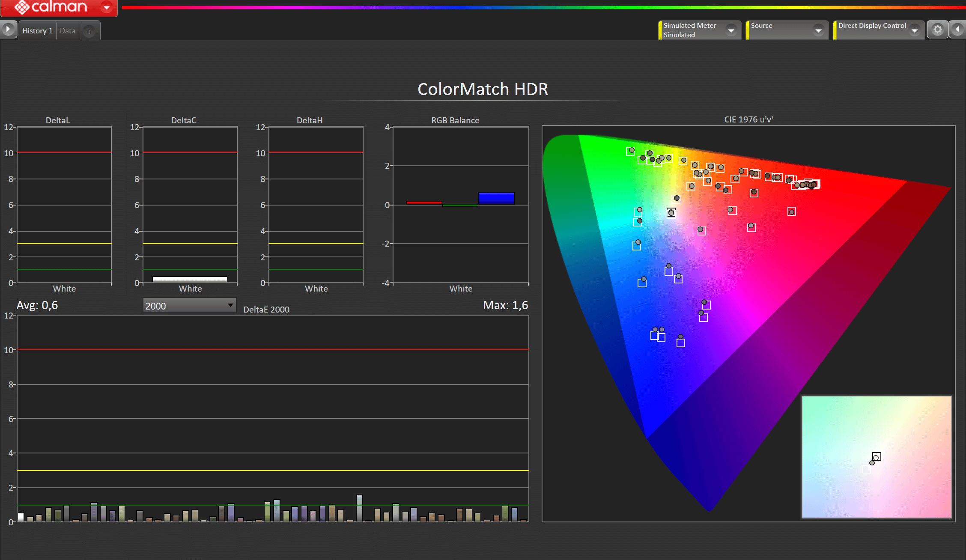
Task: Click the red bar in RGB Balance
Action: [x=424, y=203]
